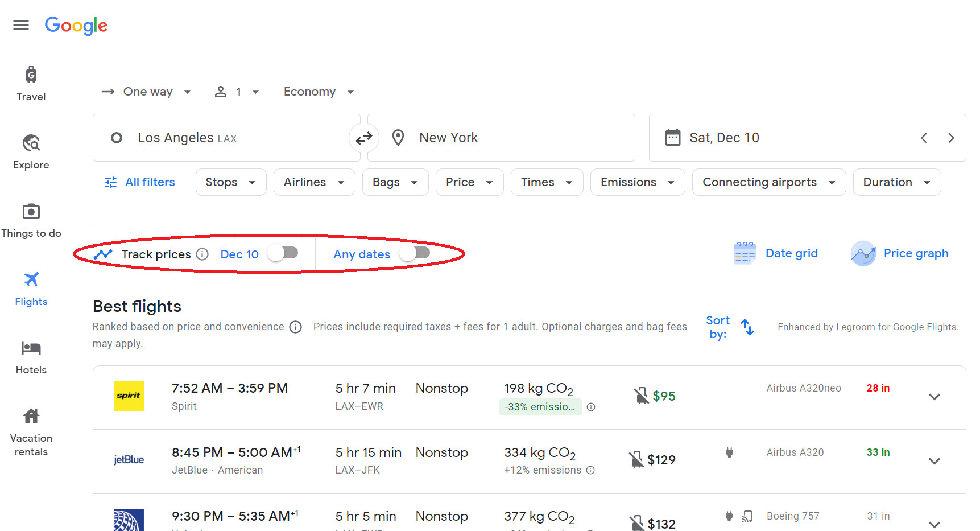Click the Best flights heading

click(137, 306)
